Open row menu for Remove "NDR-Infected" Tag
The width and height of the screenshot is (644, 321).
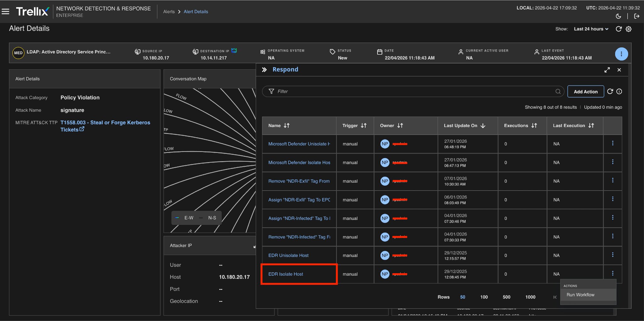(x=613, y=236)
